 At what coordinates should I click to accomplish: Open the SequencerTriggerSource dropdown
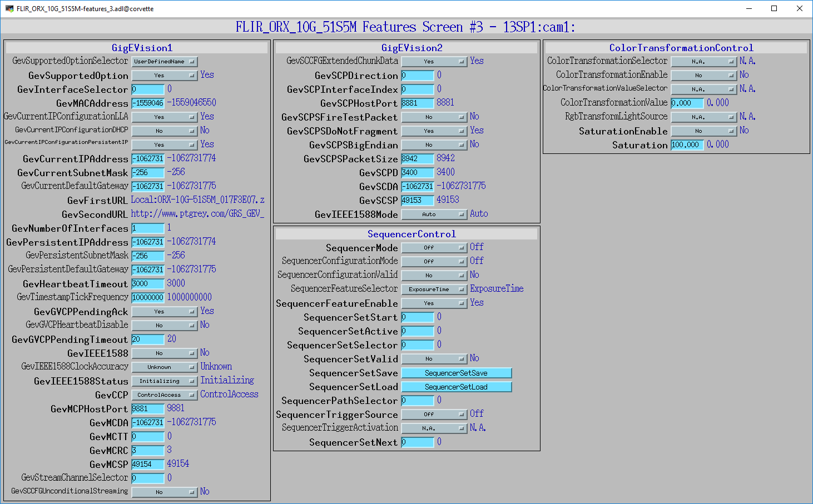pyautogui.click(x=434, y=415)
